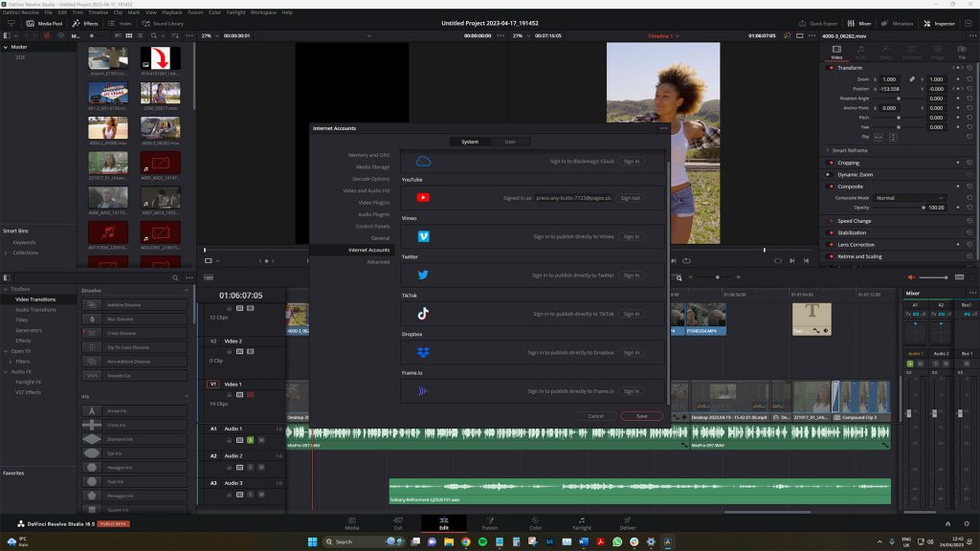Collapse the Audio FX tree
980x551 pixels.
pyautogui.click(x=6, y=372)
